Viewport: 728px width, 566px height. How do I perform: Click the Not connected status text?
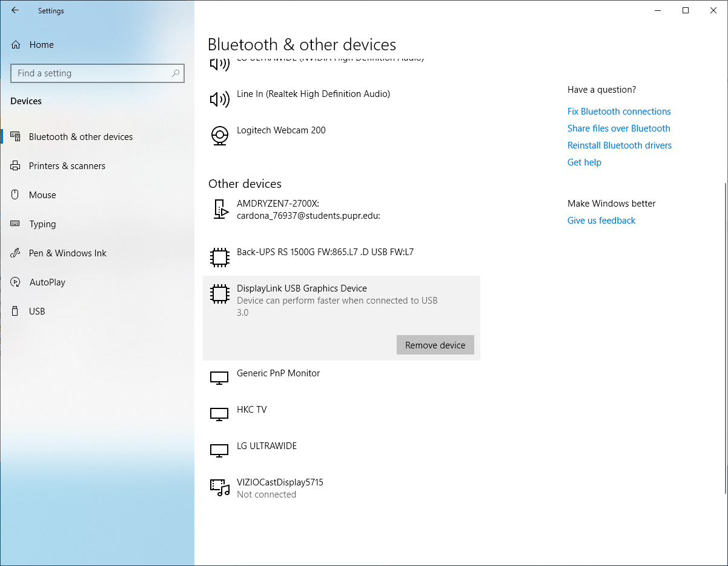pos(266,494)
